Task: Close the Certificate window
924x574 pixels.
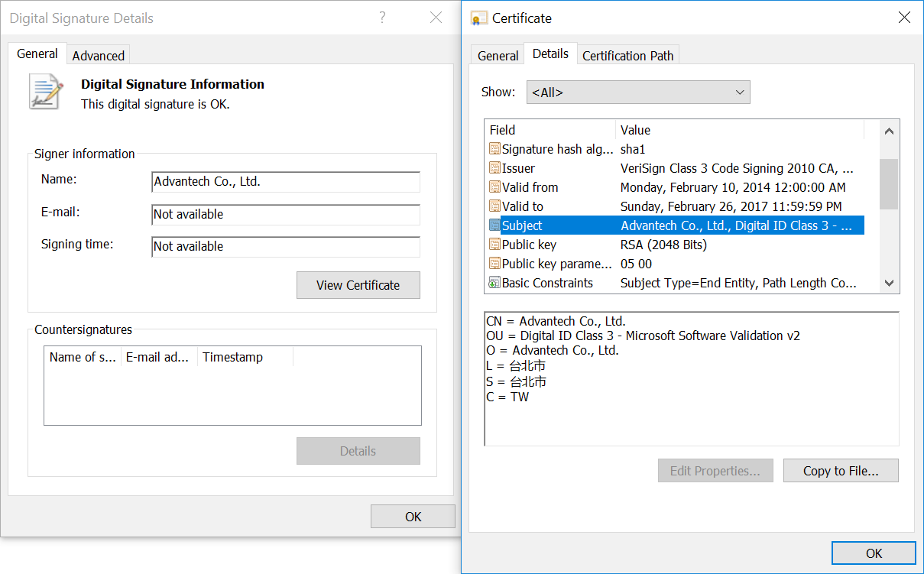Action: click(x=904, y=18)
